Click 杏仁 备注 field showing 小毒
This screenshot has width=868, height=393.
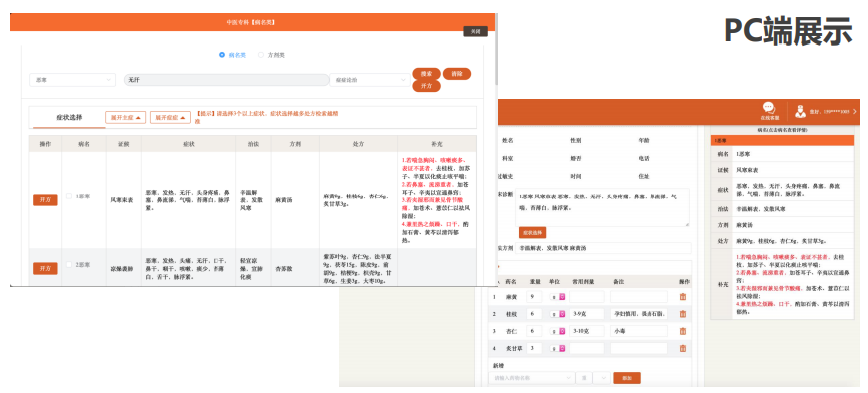click(639, 331)
